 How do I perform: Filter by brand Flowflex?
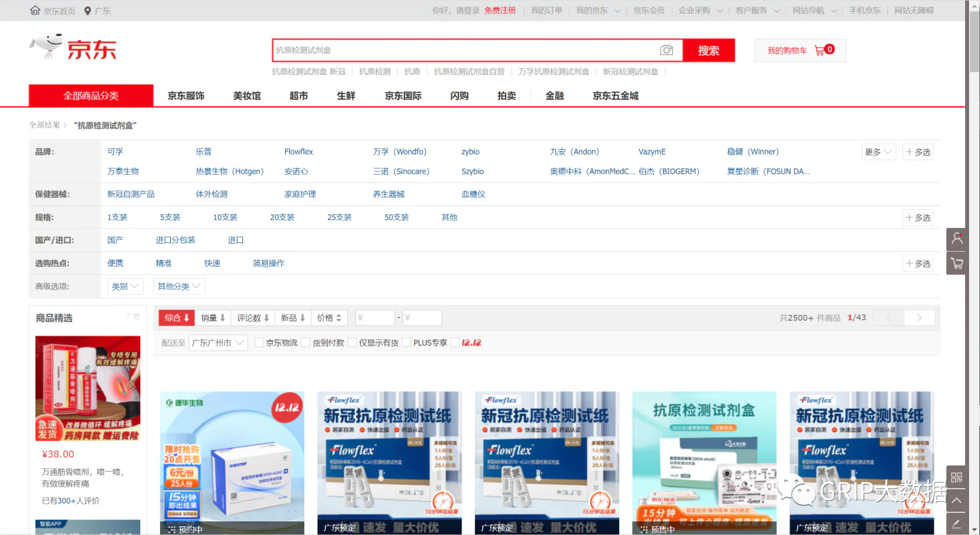299,152
